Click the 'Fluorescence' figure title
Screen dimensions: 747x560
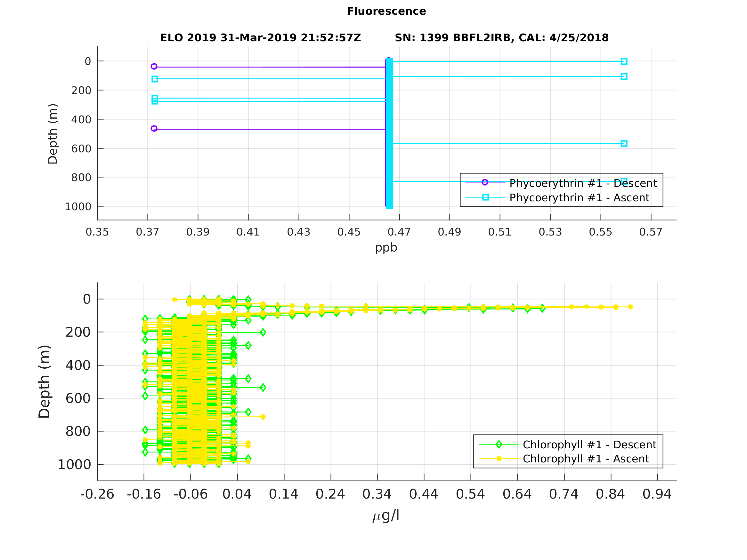(x=386, y=11)
